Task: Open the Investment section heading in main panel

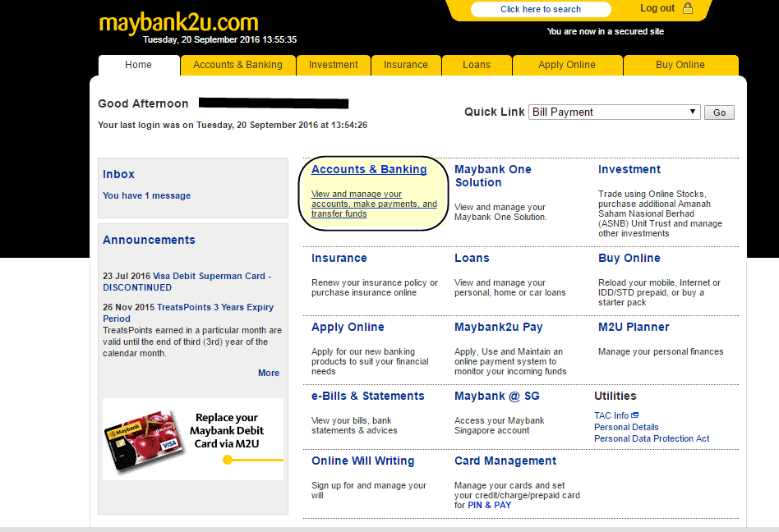Action: pyautogui.click(x=629, y=169)
